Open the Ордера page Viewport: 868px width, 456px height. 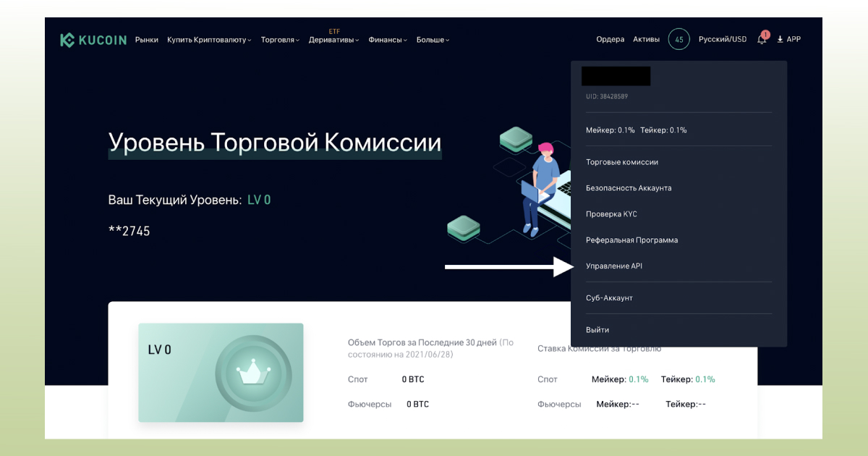click(x=610, y=39)
